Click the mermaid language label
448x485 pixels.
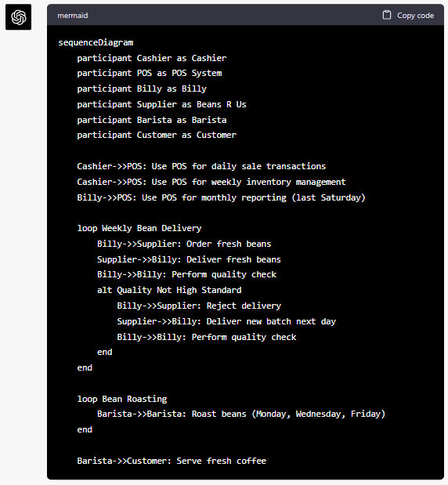pyautogui.click(x=73, y=16)
